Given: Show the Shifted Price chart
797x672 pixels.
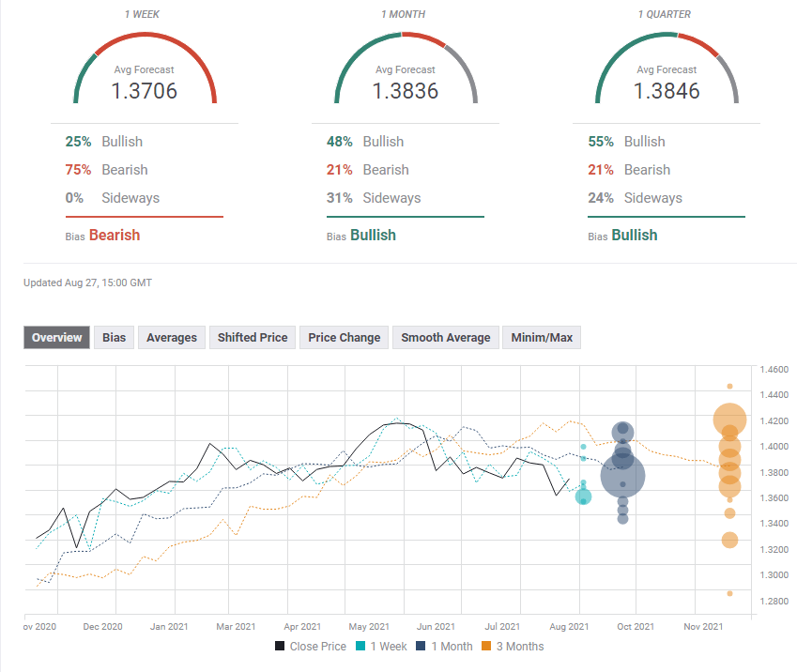Looking at the screenshot, I should tap(253, 338).
